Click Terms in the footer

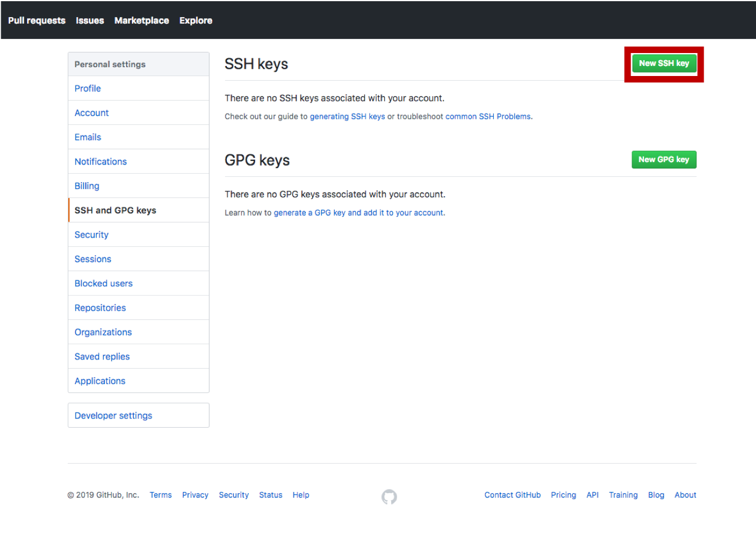[161, 495]
